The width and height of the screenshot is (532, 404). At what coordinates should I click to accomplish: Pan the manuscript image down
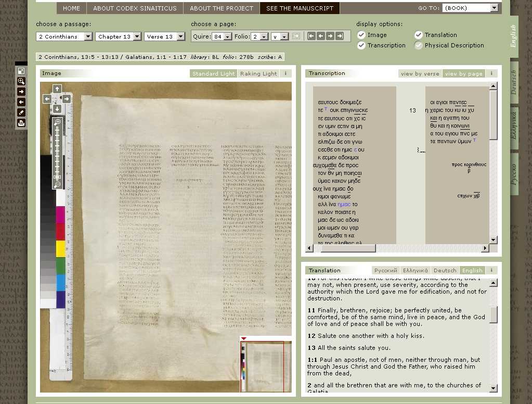tap(57, 109)
